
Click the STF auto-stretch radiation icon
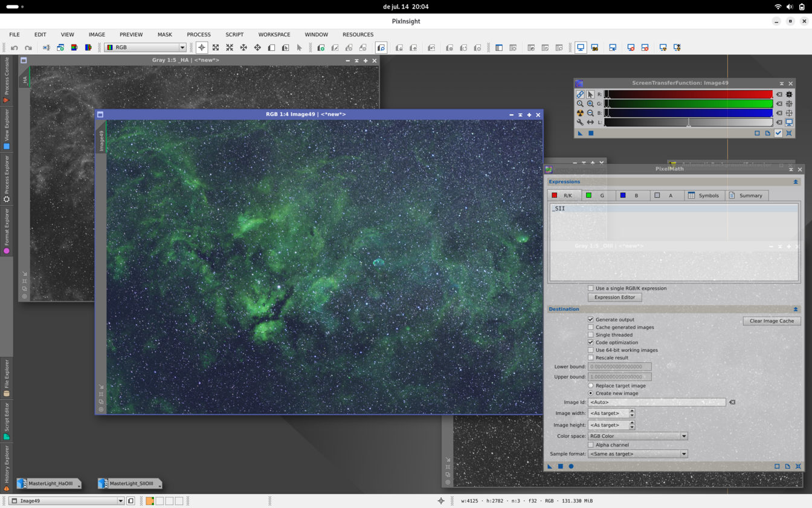(580, 113)
